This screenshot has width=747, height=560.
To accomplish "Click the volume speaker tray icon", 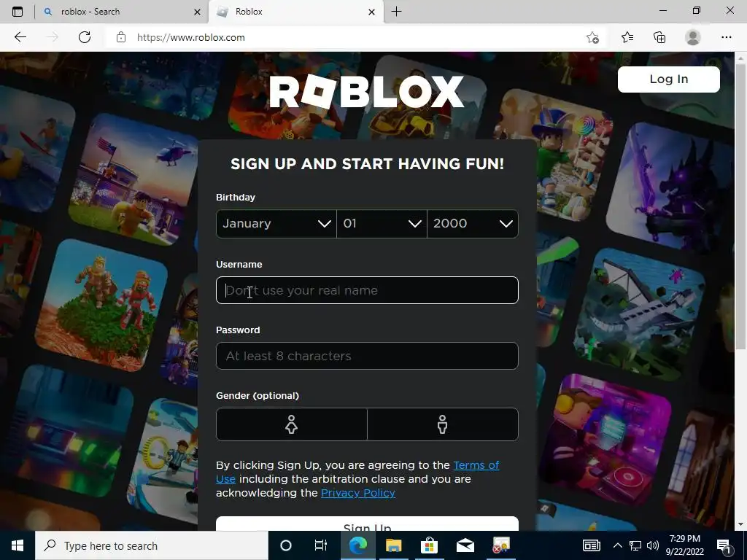I will coord(653,545).
